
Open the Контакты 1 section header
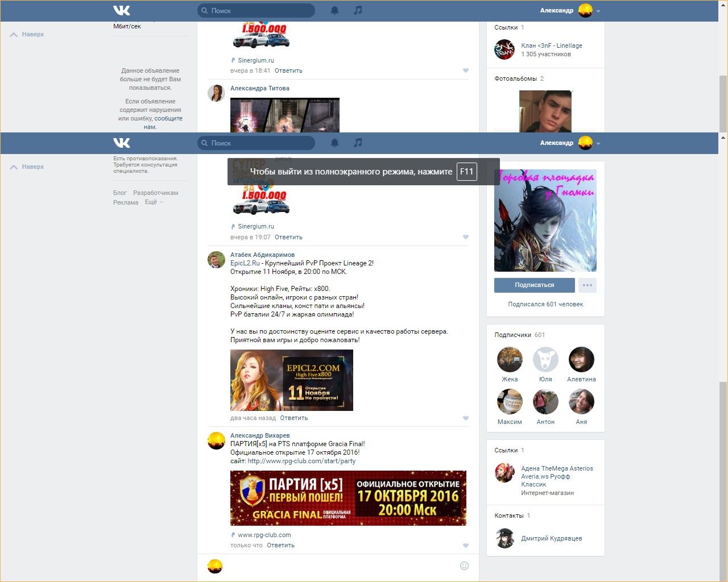click(512, 516)
